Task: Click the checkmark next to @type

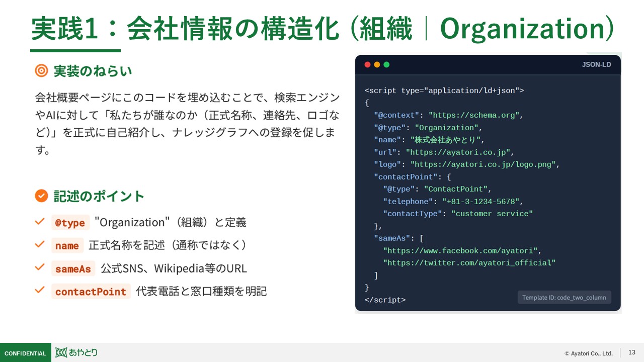Action: [x=40, y=221]
